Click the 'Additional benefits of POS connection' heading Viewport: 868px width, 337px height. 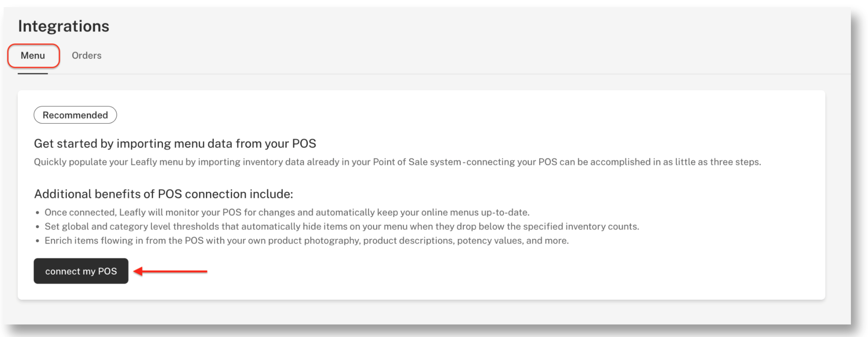pos(164,194)
